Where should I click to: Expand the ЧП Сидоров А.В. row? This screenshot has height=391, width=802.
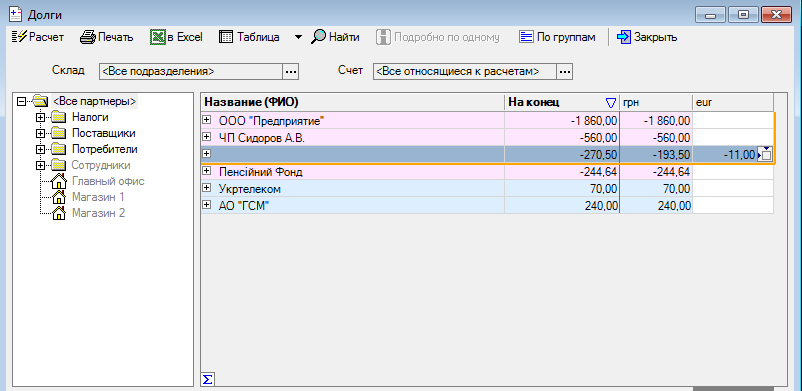(x=207, y=137)
